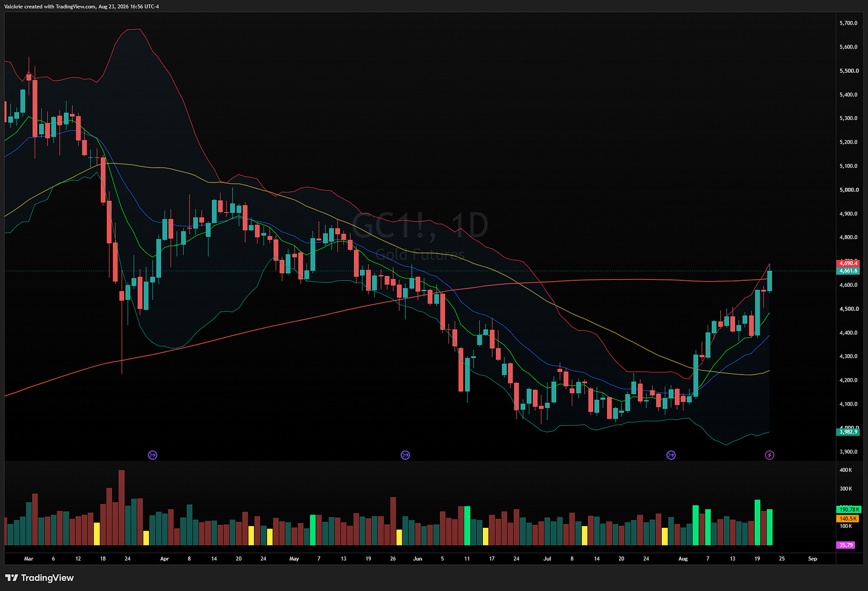Click the May label on the date axis
This screenshot has height=591, width=868.
click(294, 559)
